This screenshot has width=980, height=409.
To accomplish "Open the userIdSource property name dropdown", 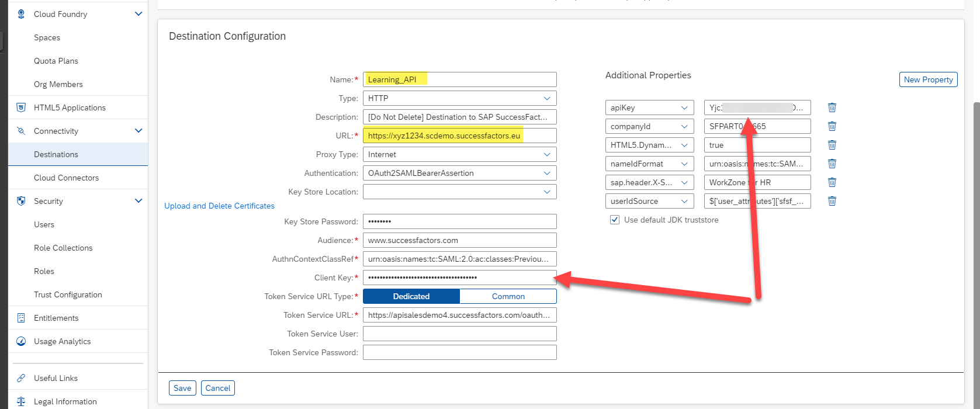I will point(684,201).
